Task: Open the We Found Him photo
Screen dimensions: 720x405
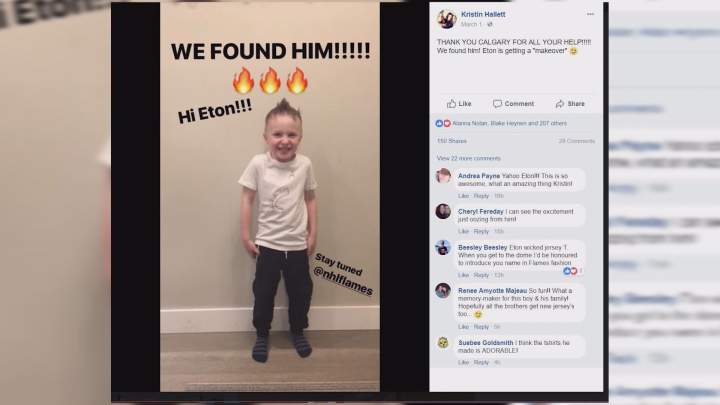Action: (270, 197)
